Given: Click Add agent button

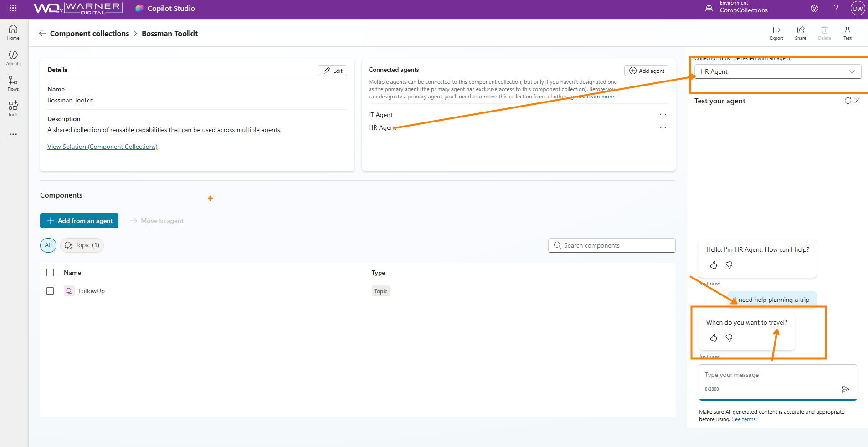Looking at the screenshot, I should click(x=646, y=71).
